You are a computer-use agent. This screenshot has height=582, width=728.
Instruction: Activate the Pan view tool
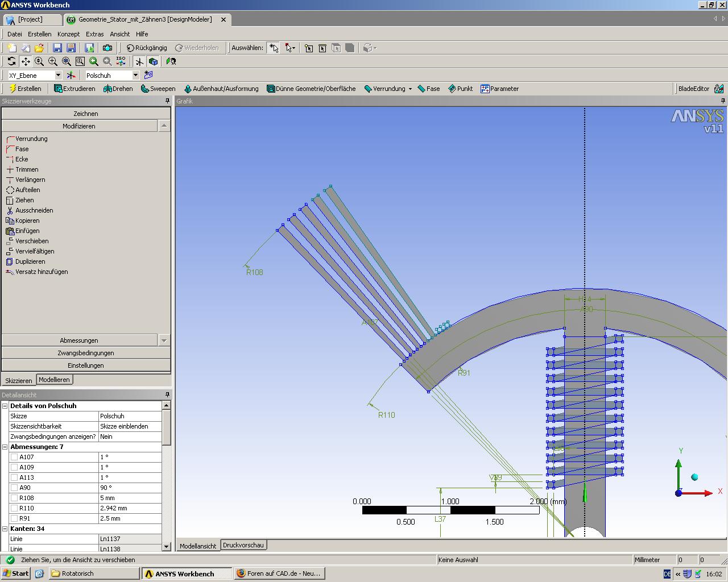(x=26, y=61)
